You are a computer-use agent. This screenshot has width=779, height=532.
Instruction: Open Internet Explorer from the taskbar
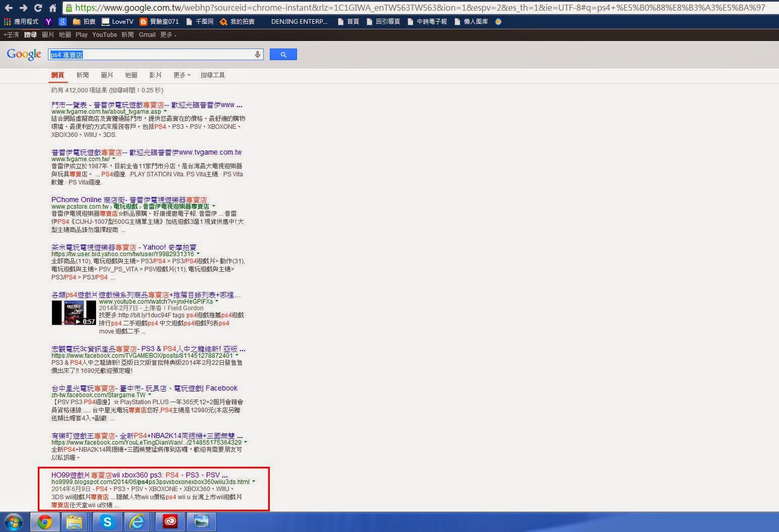[x=137, y=522]
